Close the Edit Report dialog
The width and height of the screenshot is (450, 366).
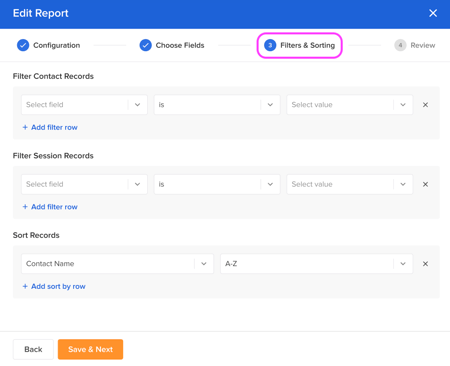(433, 13)
